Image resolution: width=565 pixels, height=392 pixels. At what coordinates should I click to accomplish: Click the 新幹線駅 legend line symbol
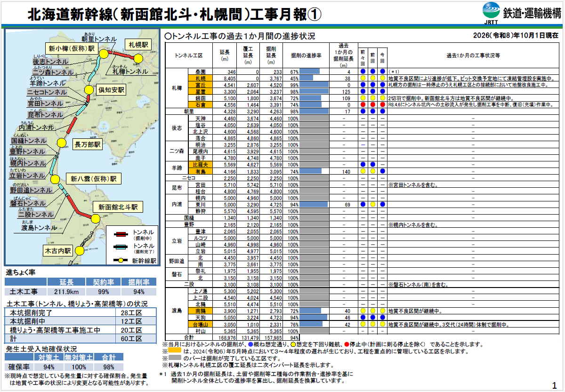coord(121,260)
